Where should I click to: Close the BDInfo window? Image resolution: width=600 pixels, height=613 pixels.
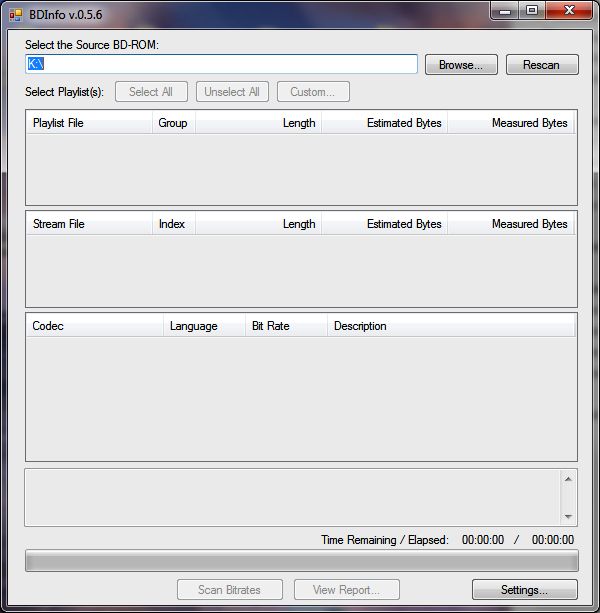pyautogui.click(x=569, y=11)
